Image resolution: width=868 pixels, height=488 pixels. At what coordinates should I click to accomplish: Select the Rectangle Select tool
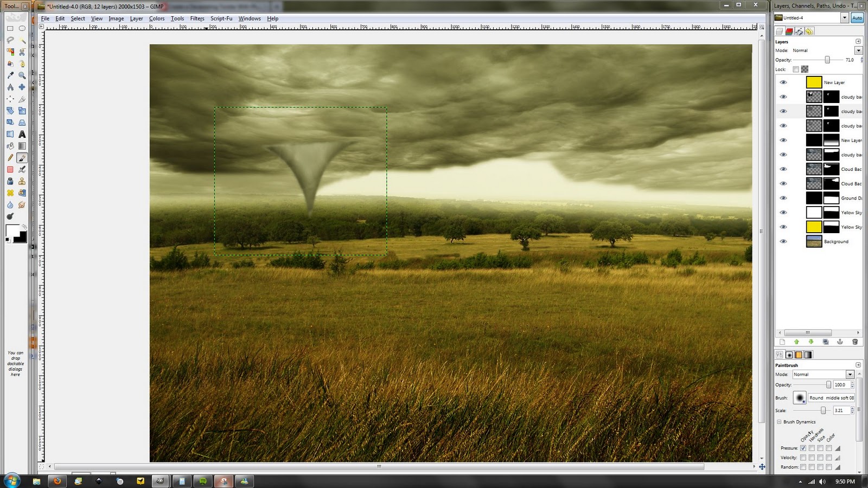[10, 29]
